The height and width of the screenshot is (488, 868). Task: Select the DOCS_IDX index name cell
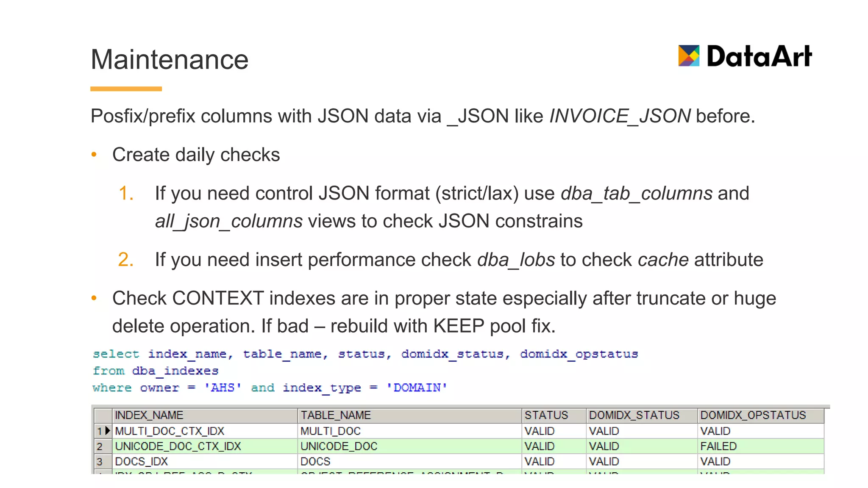(205, 461)
